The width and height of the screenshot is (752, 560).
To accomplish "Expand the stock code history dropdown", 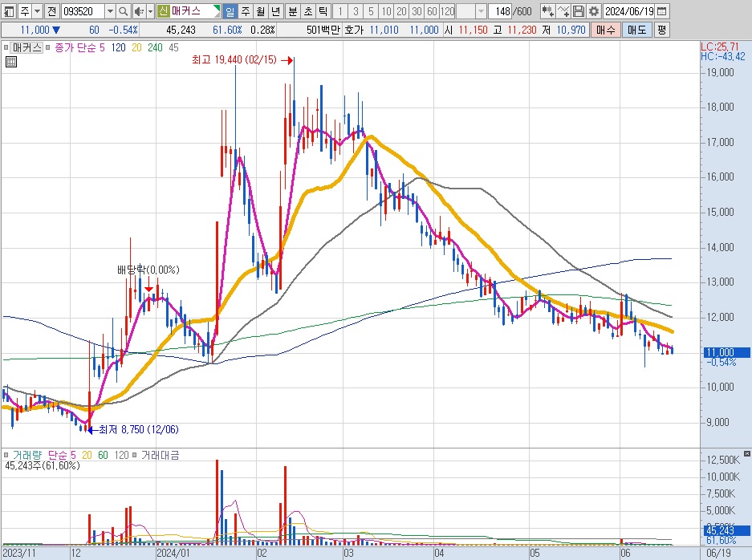I will (110, 11).
